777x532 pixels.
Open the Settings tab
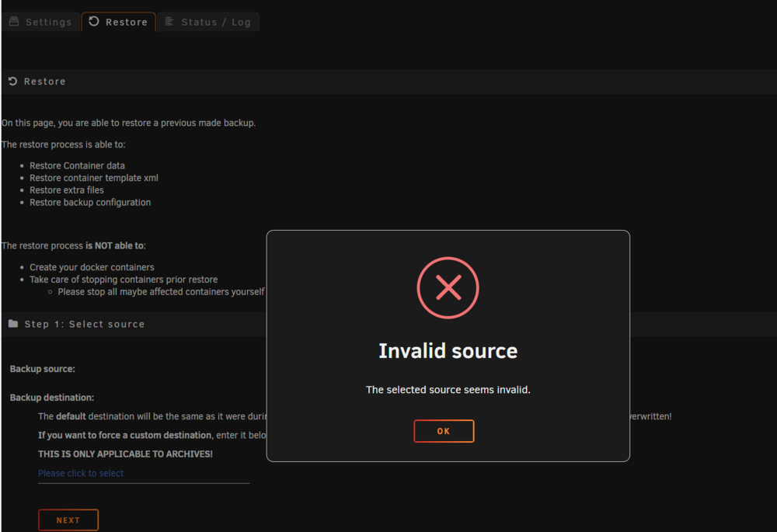tap(40, 22)
